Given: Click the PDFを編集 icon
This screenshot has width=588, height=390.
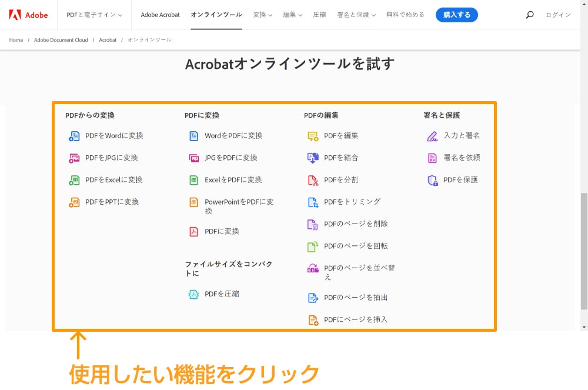Looking at the screenshot, I should coord(313,136).
